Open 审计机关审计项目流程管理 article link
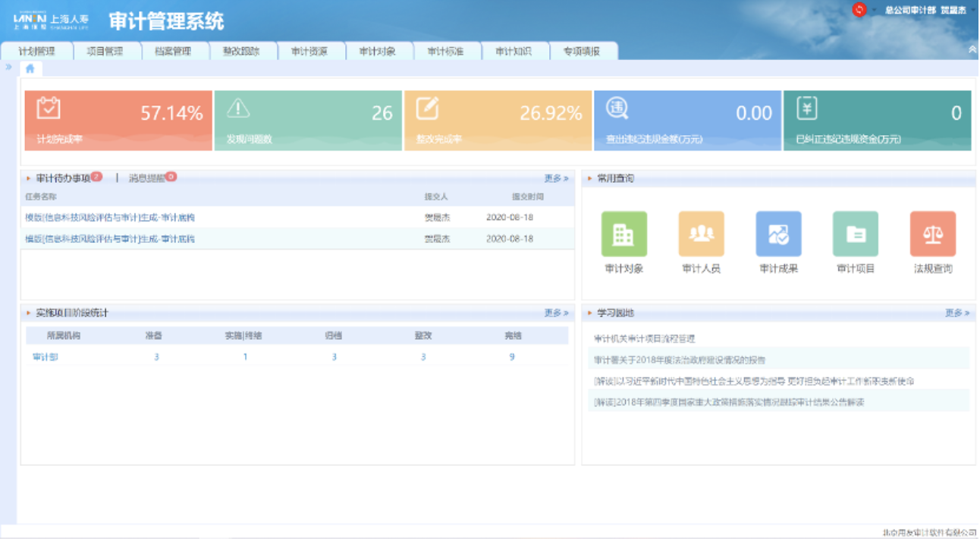The width and height of the screenshot is (980, 554). tap(644, 339)
